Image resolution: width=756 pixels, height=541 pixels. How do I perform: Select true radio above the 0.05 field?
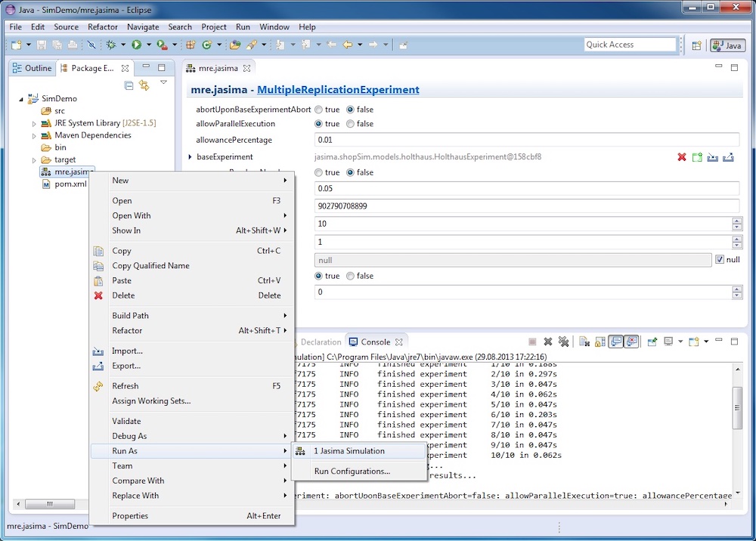[319, 172]
